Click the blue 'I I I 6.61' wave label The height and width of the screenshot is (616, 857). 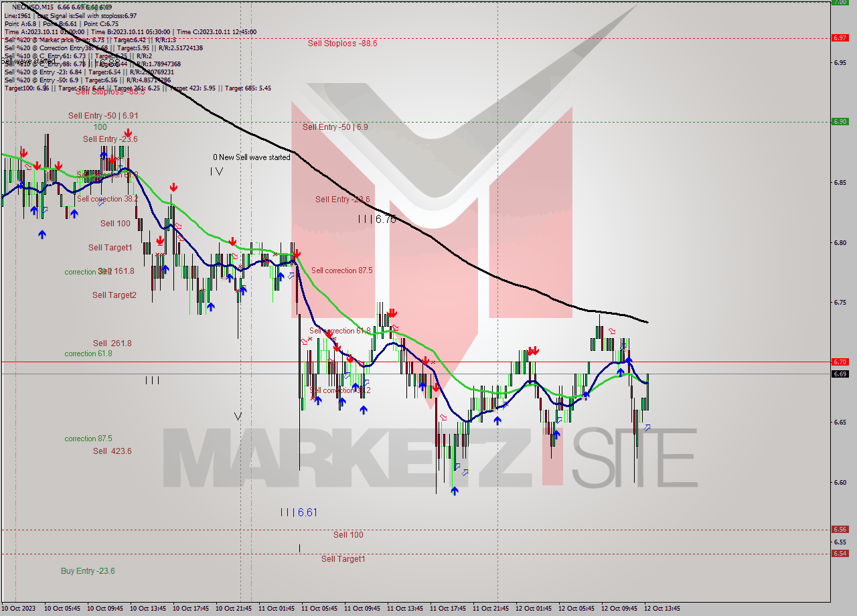(x=299, y=512)
